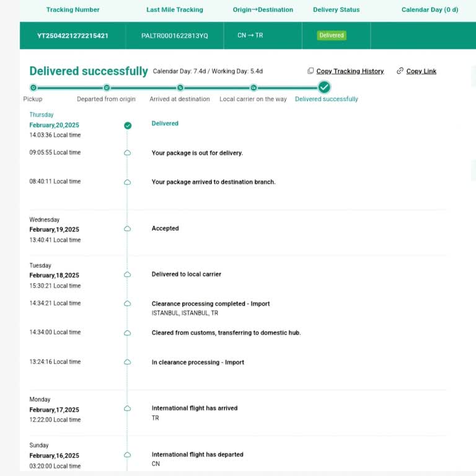Click the Copy Tracking History link
Image resolution: width=476 pixels, height=476 pixels.
(x=350, y=71)
